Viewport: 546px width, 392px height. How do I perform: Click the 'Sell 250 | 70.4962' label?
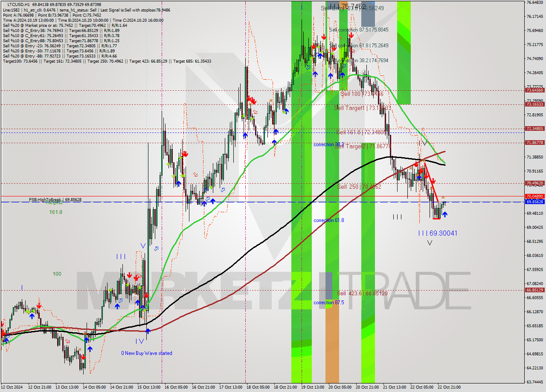[359, 187]
